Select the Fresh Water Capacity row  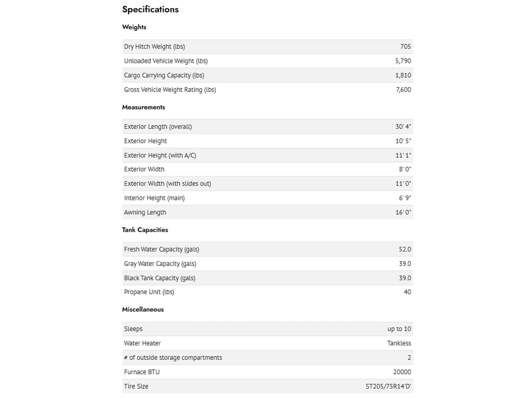pyautogui.click(x=268, y=249)
